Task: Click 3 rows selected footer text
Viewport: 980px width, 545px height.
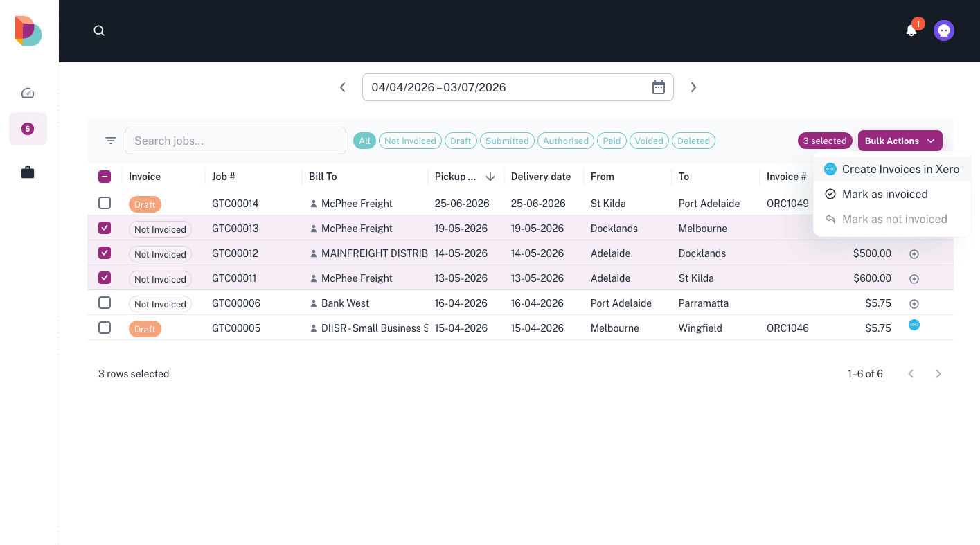Action: coord(134,374)
